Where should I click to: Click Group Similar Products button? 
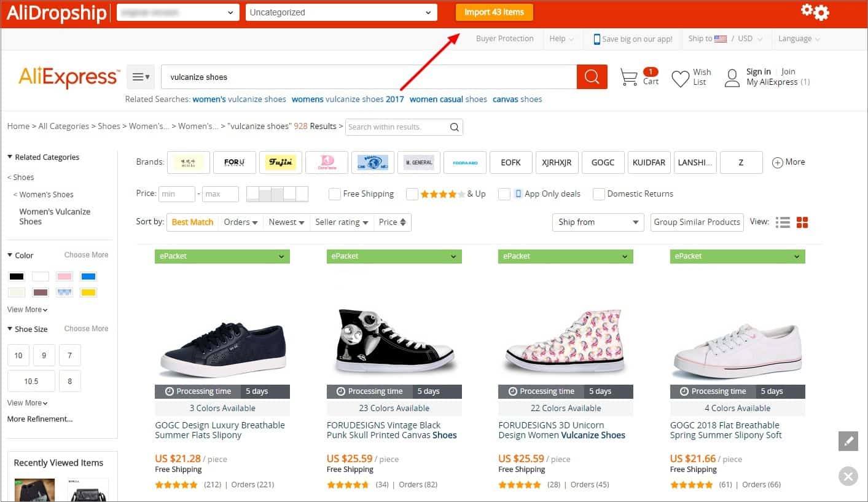[x=697, y=222]
